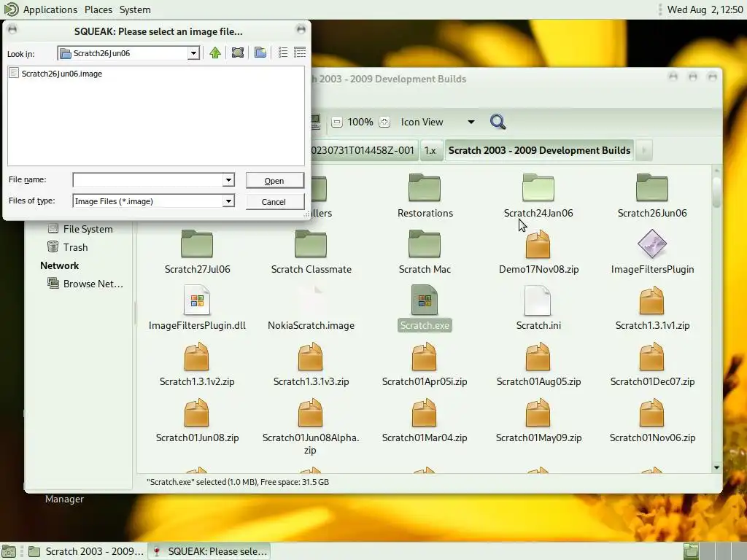Viewport: 747px width, 560px height.
Task: Select the Scratch24Jan06 folder
Action: (x=538, y=195)
